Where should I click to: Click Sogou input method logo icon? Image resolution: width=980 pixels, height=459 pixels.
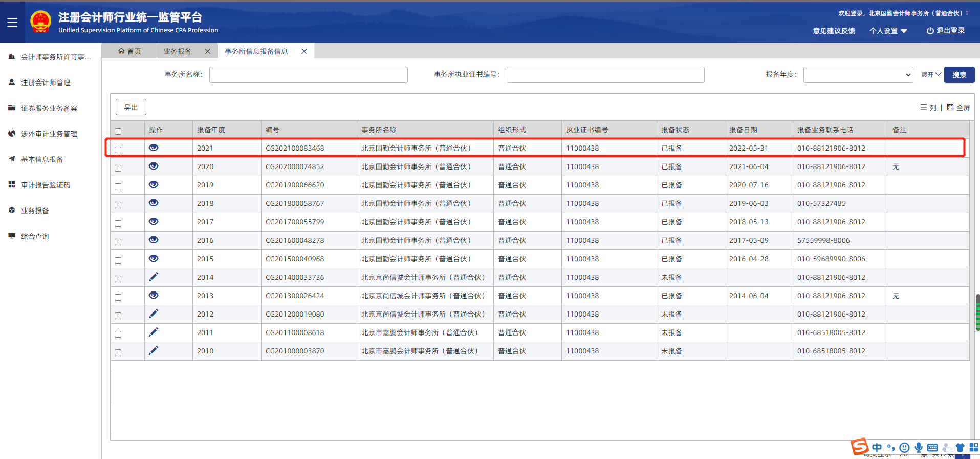coord(859,446)
